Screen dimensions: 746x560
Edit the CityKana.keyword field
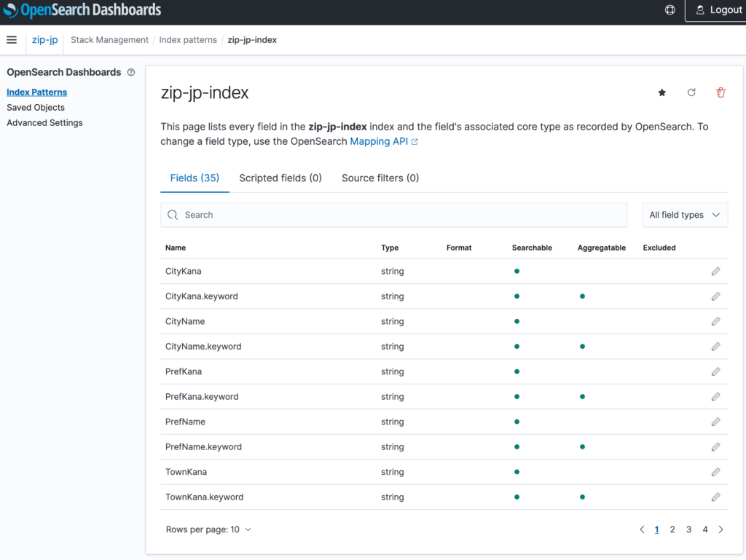(x=715, y=296)
